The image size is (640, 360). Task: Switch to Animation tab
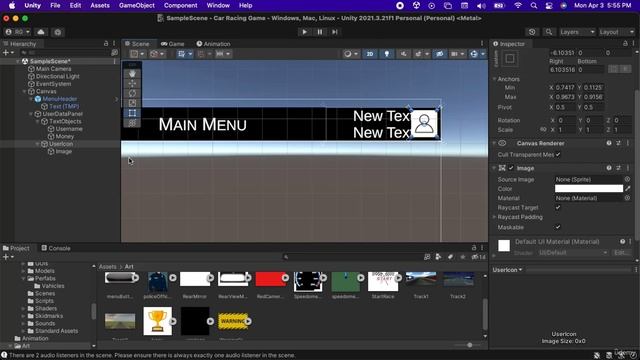pos(213,44)
